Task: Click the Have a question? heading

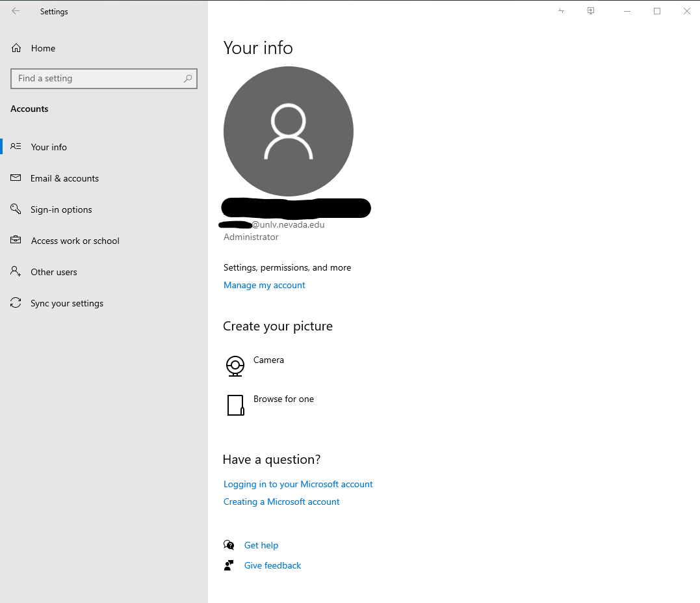Action: 272,460
